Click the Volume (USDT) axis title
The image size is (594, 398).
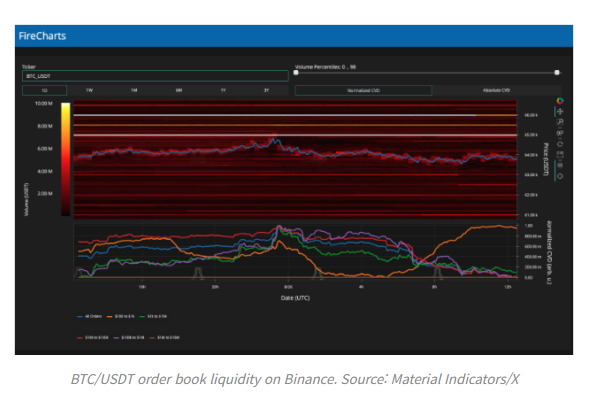[26, 200]
